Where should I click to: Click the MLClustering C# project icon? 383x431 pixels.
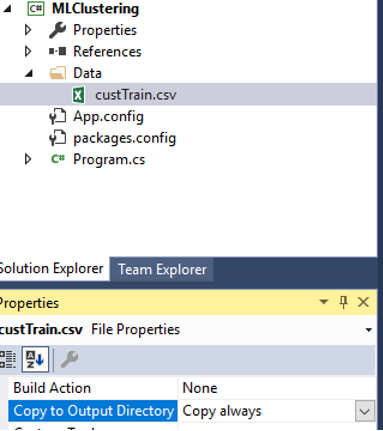(x=36, y=9)
